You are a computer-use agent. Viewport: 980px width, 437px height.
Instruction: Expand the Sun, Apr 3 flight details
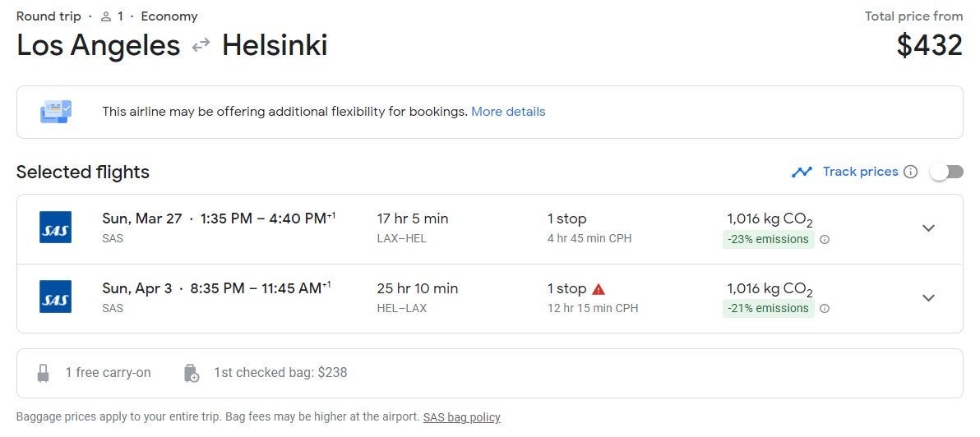(928, 298)
